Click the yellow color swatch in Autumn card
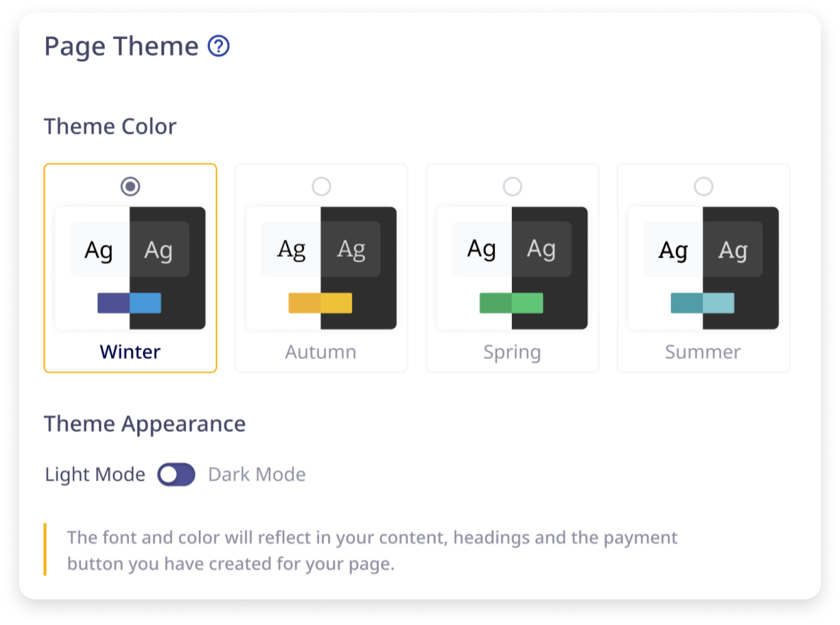 pos(320,303)
